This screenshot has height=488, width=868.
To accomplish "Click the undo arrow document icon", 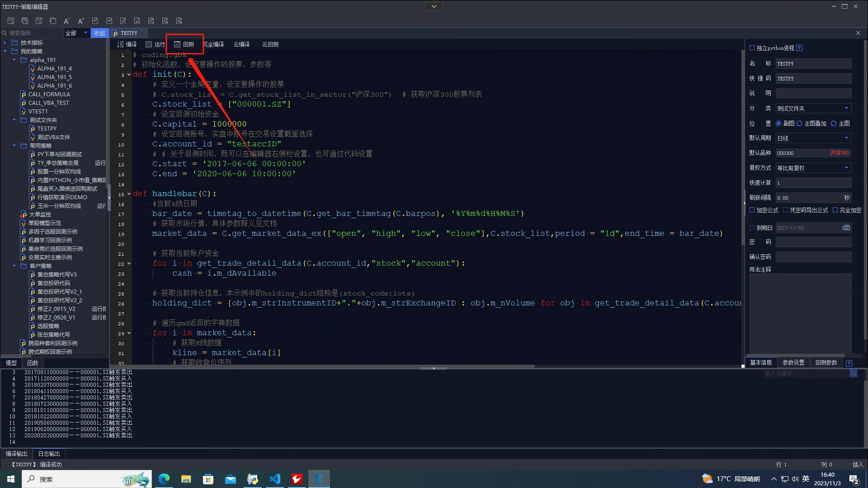I will click(x=95, y=21).
